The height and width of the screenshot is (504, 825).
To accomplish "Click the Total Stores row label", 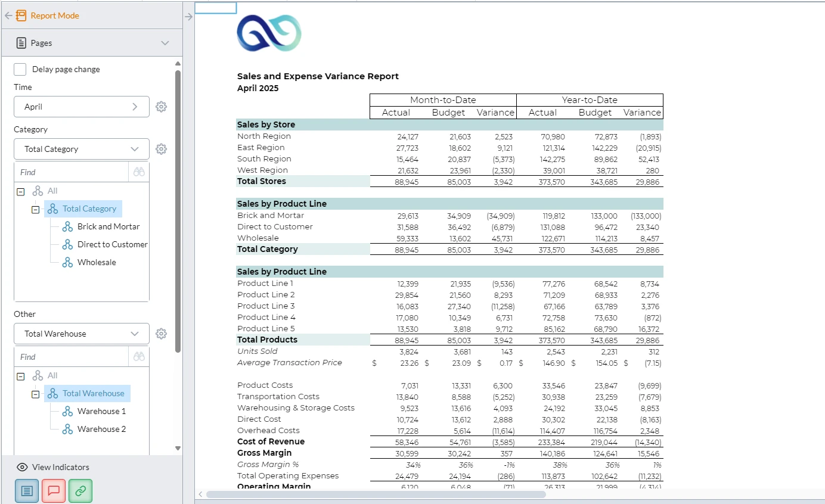I will click(x=262, y=181).
